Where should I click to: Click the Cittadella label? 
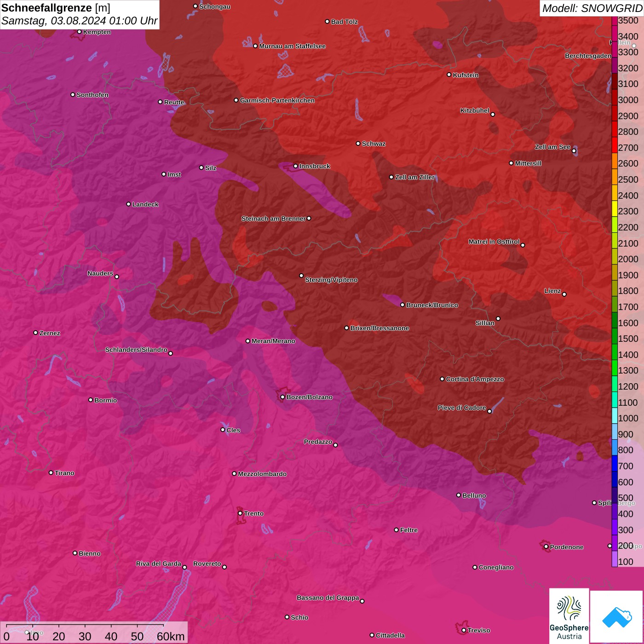(x=390, y=635)
